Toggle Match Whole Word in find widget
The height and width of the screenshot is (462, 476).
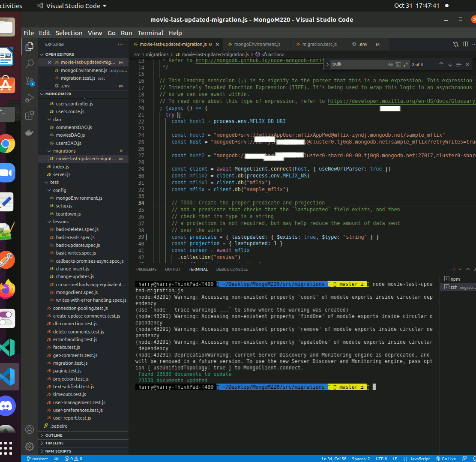tap(398, 64)
